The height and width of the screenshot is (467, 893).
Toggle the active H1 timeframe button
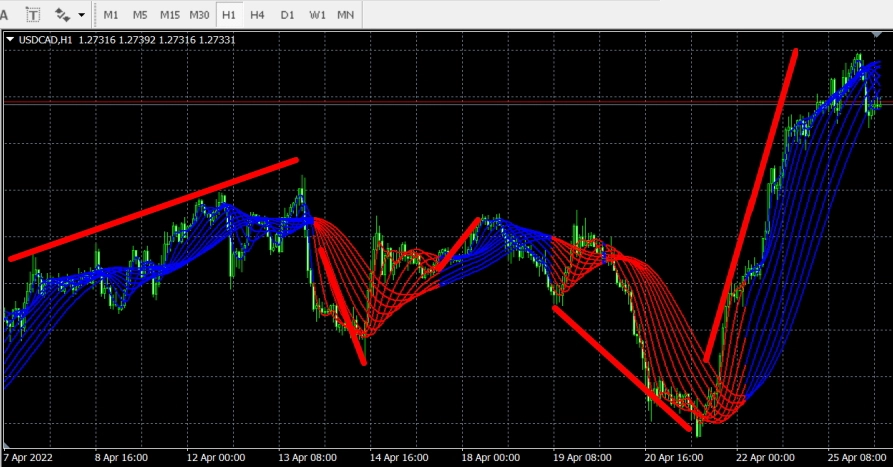click(x=230, y=15)
